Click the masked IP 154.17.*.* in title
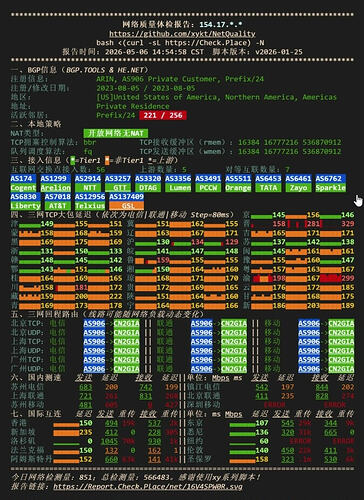 click(x=221, y=25)
